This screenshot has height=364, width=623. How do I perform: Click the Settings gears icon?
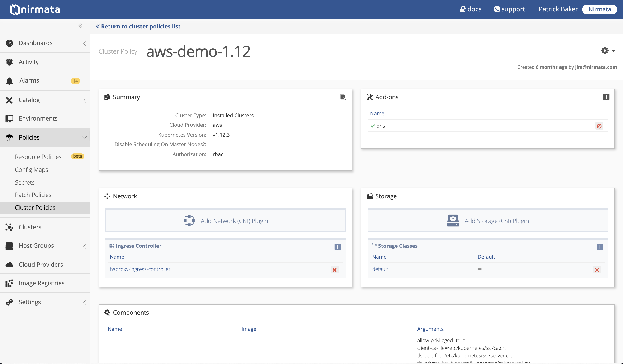pyautogui.click(x=9, y=302)
